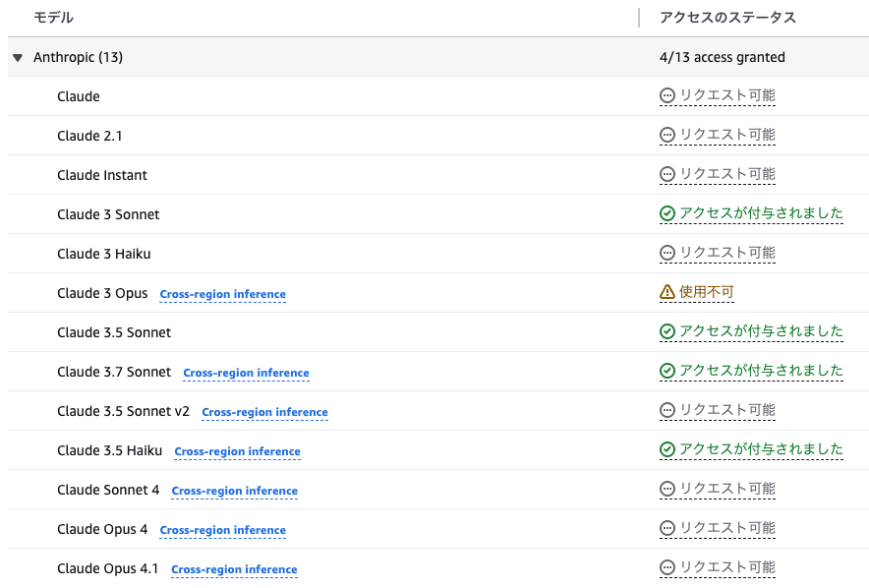Click the request-available icon for Claude
Image resolution: width=869 pixels, height=588 pixels.
[x=667, y=96]
